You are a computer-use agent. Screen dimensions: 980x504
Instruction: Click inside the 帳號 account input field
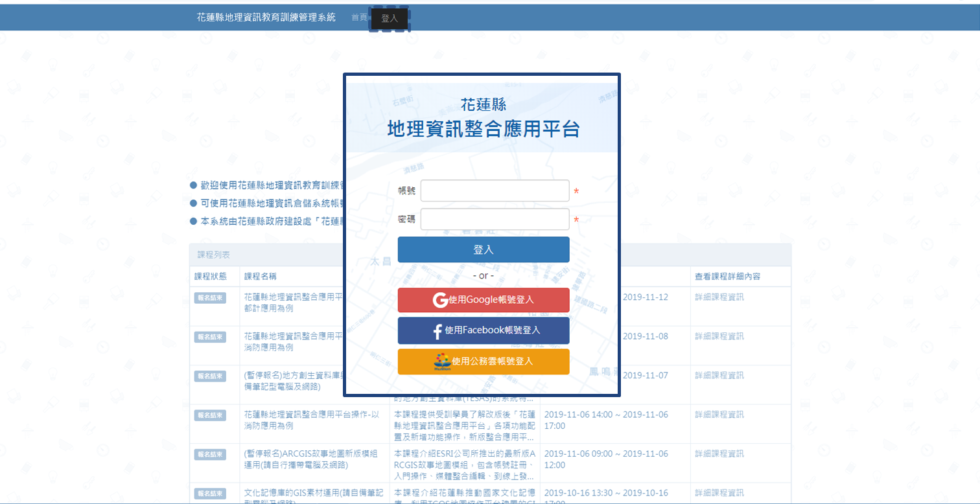tap(495, 191)
